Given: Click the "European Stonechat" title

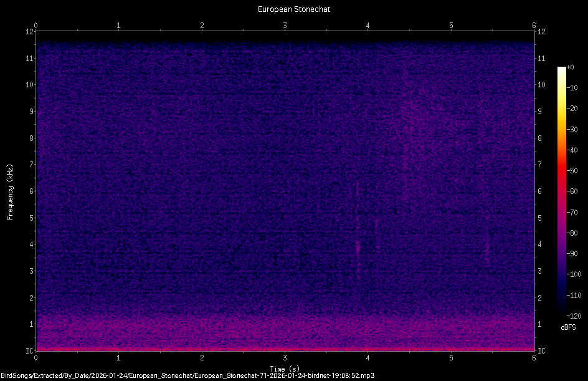Looking at the screenshot, I should [293, 9].
